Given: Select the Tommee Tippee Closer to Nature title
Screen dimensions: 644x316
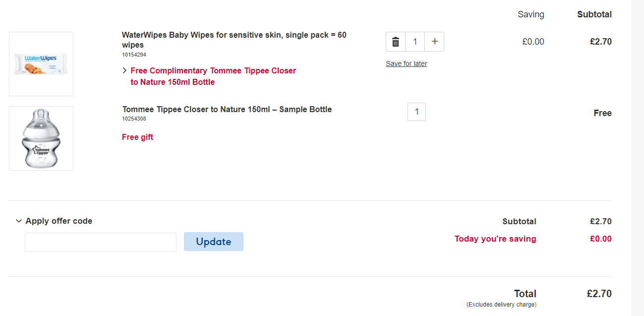Looking at the screenshot, I should pos(227,109).
